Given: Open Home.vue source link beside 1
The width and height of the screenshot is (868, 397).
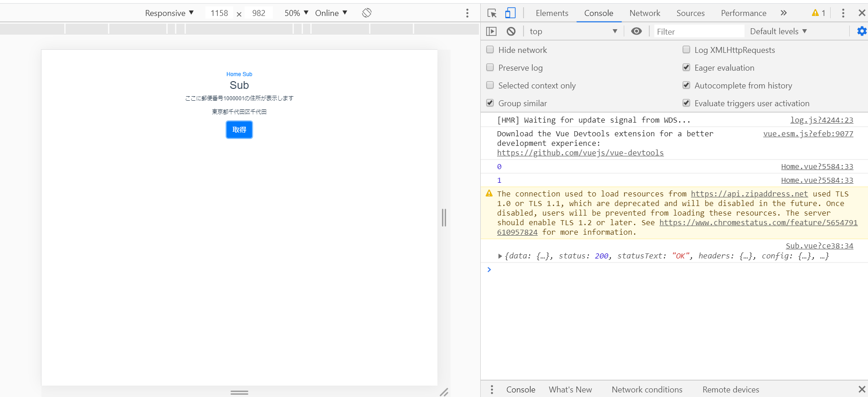Looking at the screenshot, I should point(817,180).
